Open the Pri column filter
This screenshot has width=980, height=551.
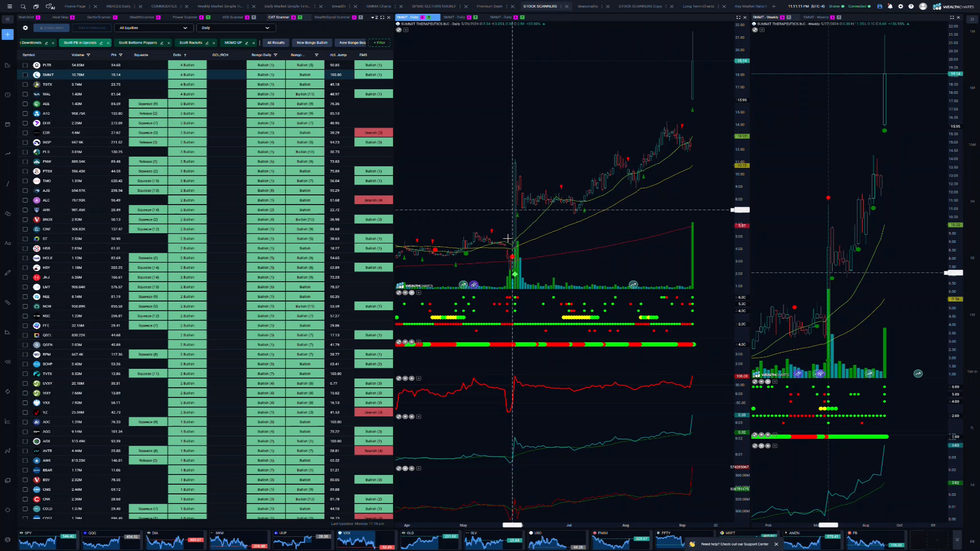tap(120, 55)
